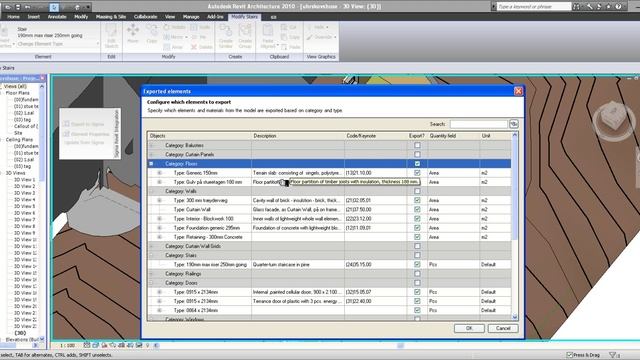Viewport: 640px width, 360px height.
Task: Sort by the Description column header
Action: (x=298, y=136)
